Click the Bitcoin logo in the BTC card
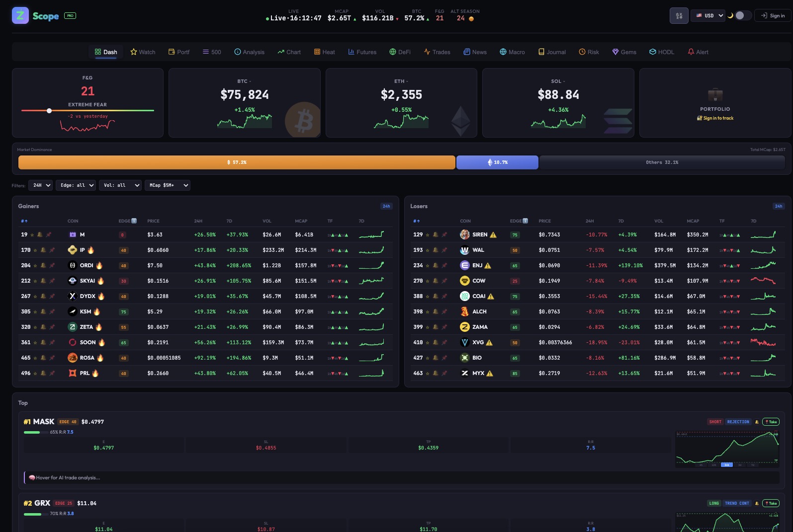Screen dimensions: 793x532 303,120
